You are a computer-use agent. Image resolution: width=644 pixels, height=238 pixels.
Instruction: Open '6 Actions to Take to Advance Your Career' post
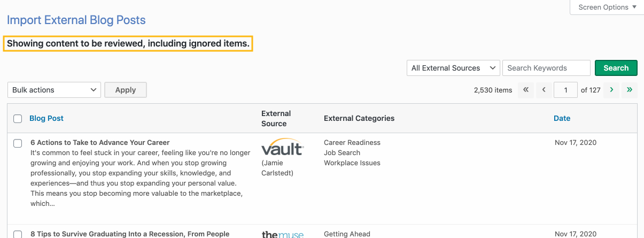(x=100, y=142)
